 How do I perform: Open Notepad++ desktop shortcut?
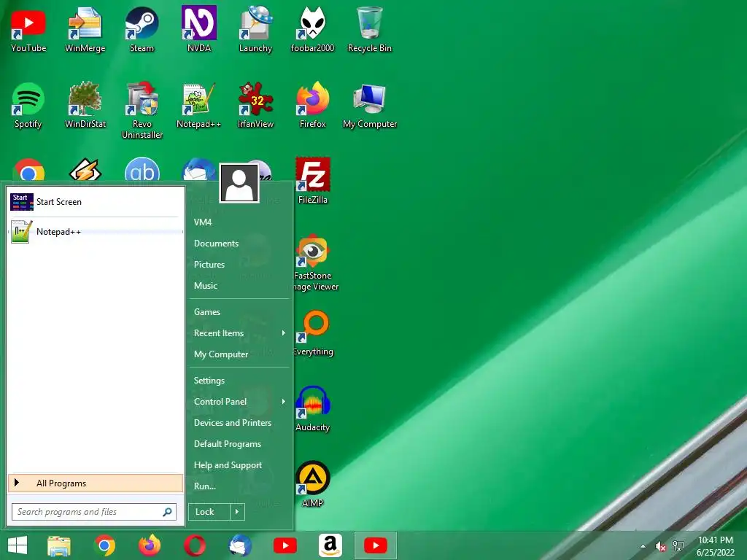[198, 106]
